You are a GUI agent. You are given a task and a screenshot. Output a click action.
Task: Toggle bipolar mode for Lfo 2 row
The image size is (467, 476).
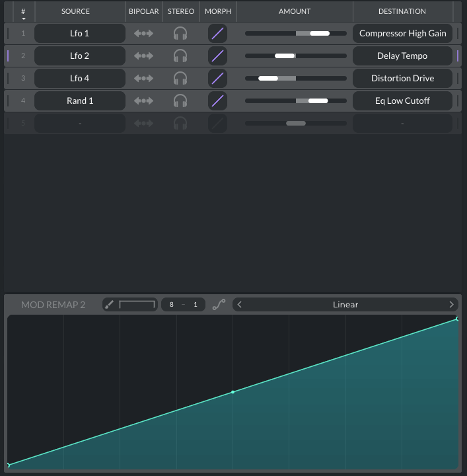pyautogui.click(x=143, y=56)
